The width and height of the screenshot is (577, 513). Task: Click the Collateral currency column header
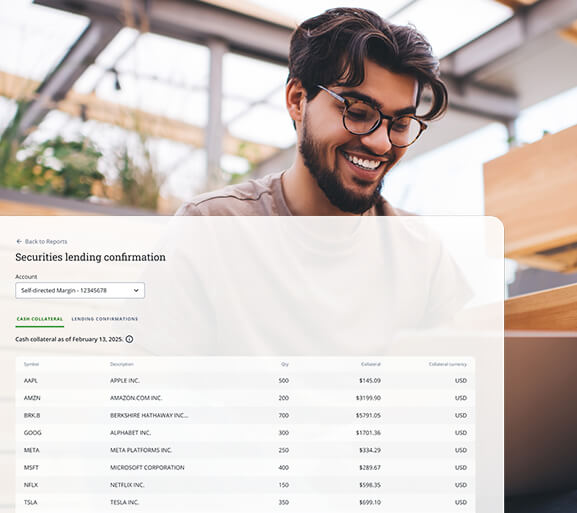click(447, 364)
